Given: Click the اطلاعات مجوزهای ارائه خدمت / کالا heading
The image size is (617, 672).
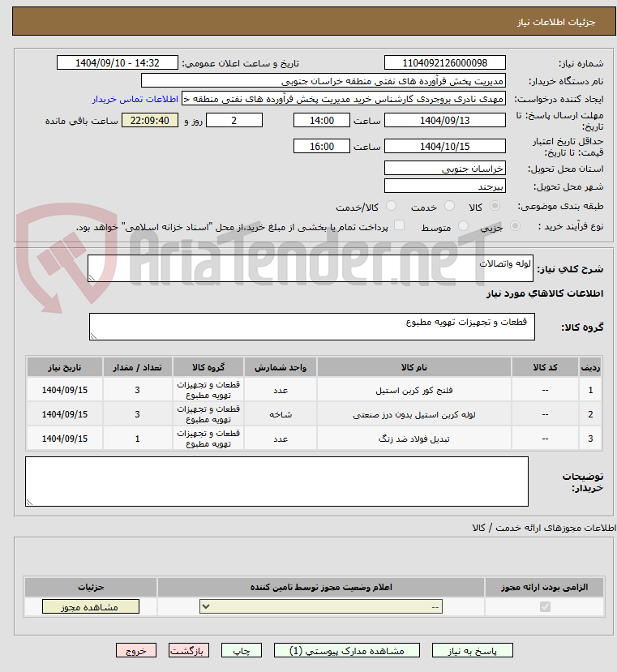Looking at the screenshot, I should click(x=544, y=528).
